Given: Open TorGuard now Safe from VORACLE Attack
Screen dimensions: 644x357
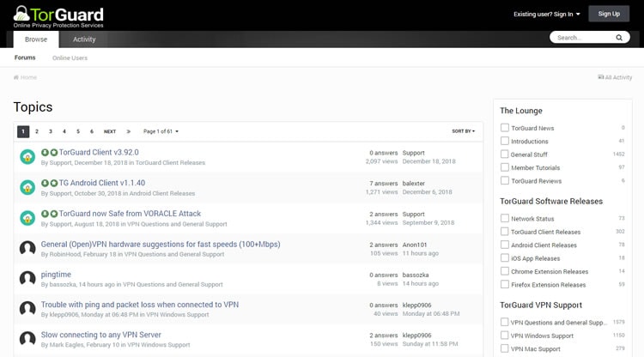Looking at the screenshot, I should pyautogui.click(x=130, y=214).
